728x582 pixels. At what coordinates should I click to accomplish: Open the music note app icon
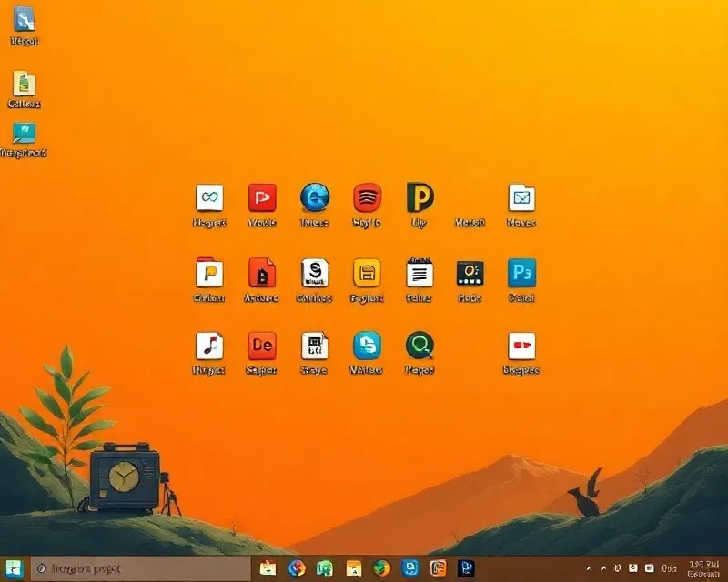click(209, 346)
